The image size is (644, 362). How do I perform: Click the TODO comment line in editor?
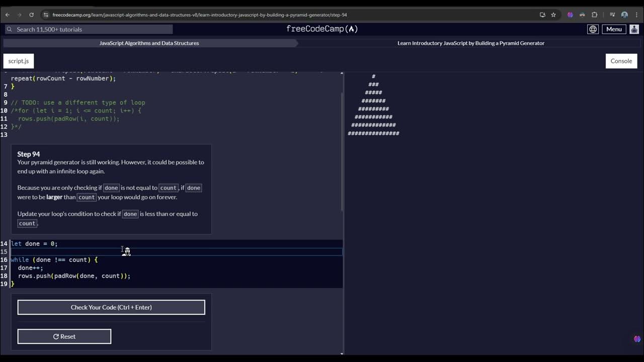[x=78, y=103]
